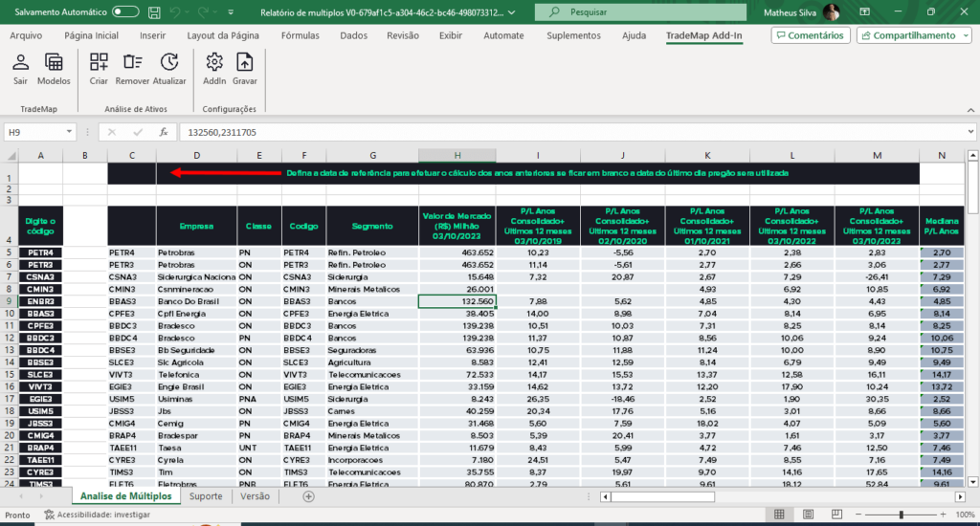Screen dimensions: 980x526
Task: Open the Dados ribbon tab
Action: click(x=354, y=35)
